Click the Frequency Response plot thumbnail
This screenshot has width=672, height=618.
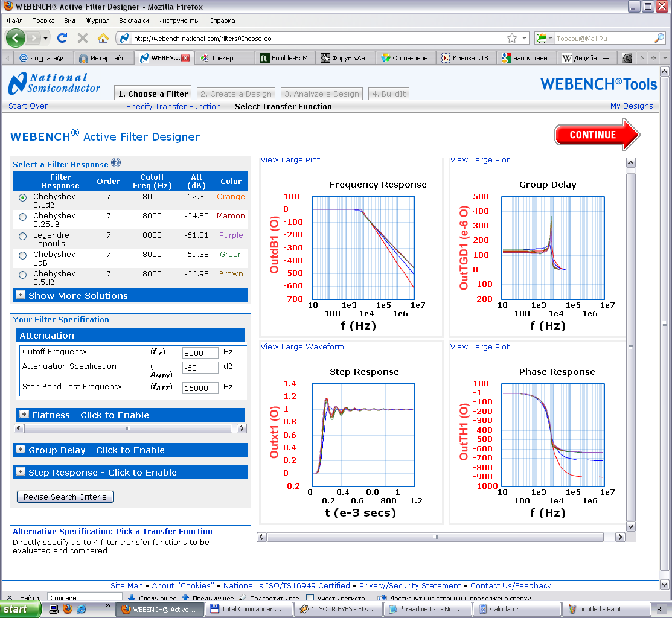tap(363, 248)
